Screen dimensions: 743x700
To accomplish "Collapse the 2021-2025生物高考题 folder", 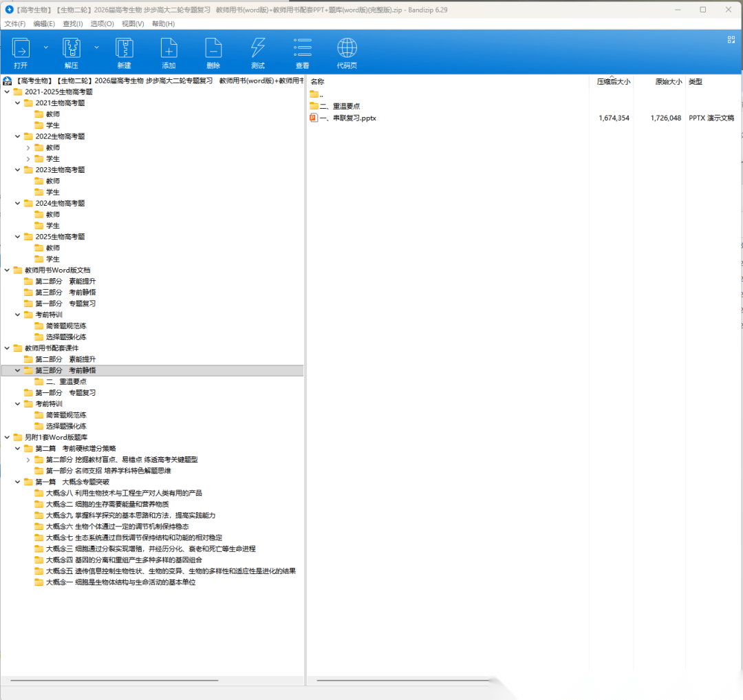I will tap(7, 92).
